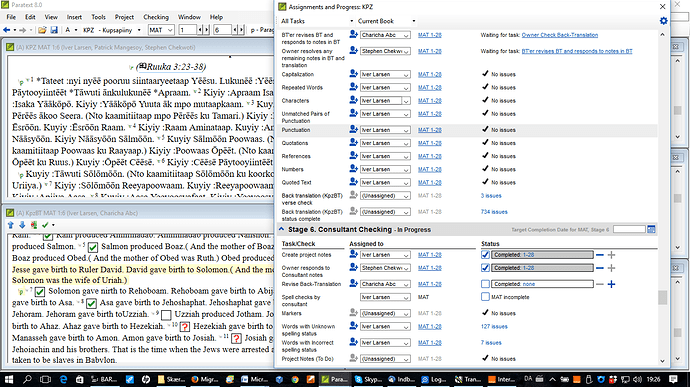Viewport: 690px width, 387px height.
Task: Open the Project menu
Action: [x=124, y=17]
